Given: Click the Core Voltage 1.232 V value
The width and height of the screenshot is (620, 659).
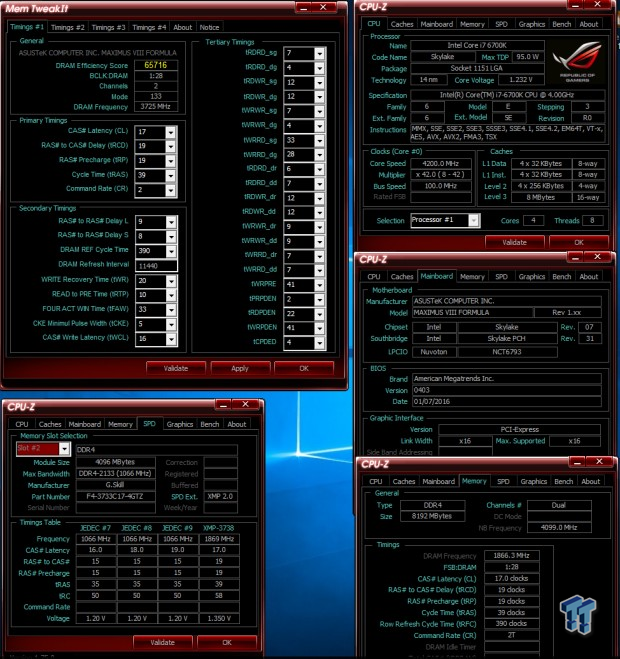Looking at the screenshot, I should [521, 80].
